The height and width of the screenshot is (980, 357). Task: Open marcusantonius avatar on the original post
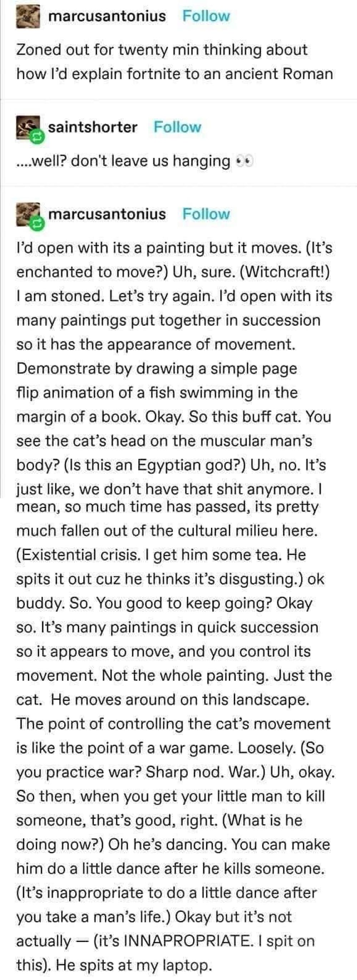tap(27, 16)
